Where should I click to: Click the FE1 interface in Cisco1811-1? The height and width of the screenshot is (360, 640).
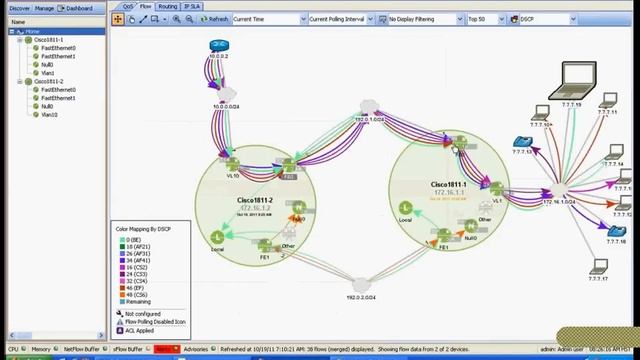444,236
